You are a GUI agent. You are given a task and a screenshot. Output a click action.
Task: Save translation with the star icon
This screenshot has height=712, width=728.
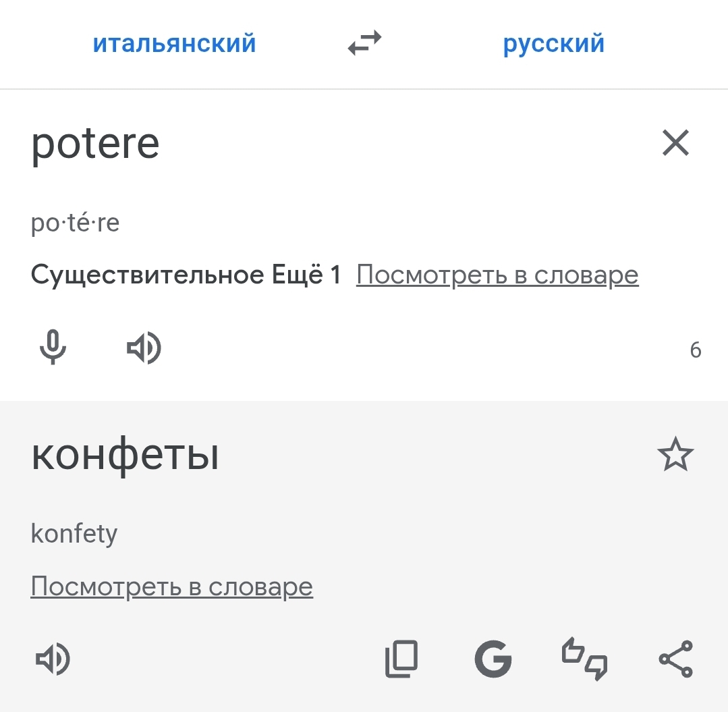pos(675,456)
